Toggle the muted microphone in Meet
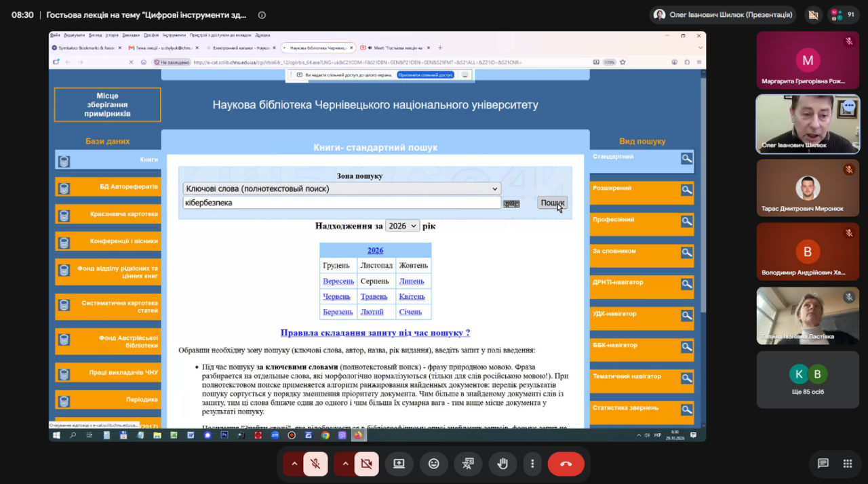The height and width of the screenshot is (484, 868). coord(315,464)
